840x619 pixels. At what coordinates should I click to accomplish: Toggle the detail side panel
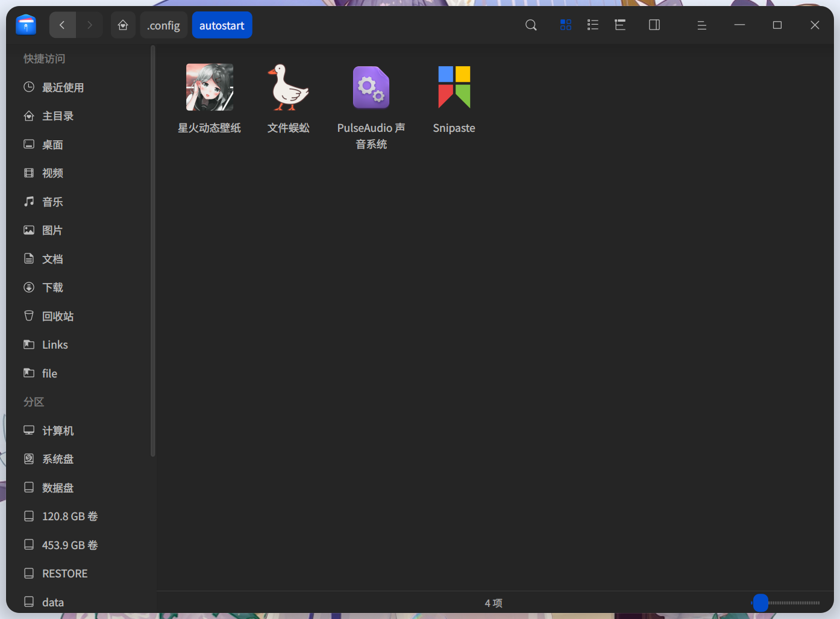tap(654, 25)
